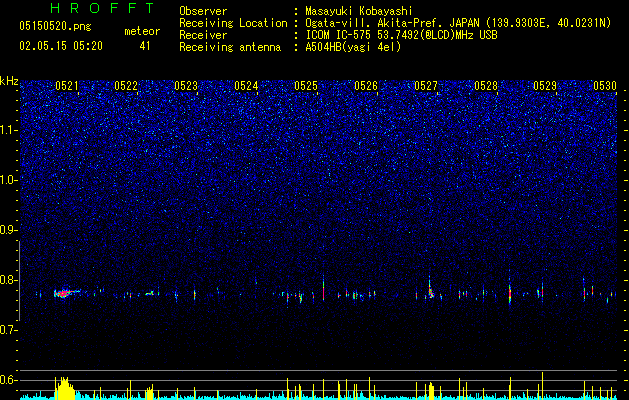Click time marker 0530

click(605, 86)
